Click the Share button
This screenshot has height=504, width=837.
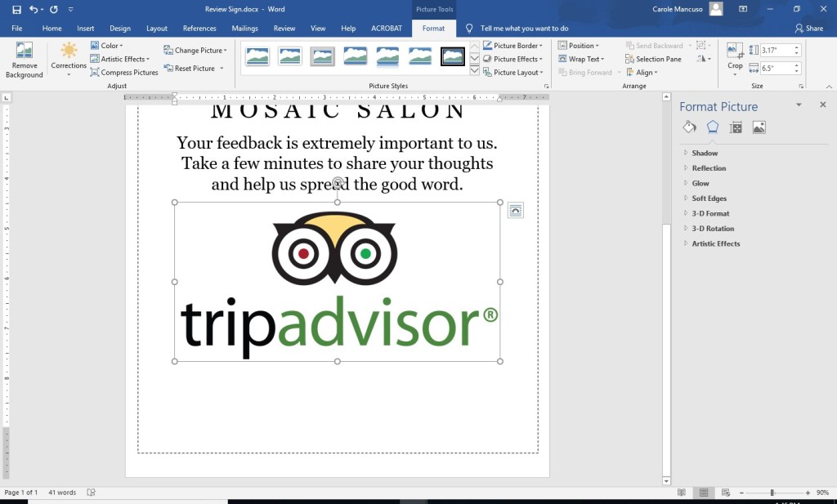pyautogui.click(x=808, y=29)
